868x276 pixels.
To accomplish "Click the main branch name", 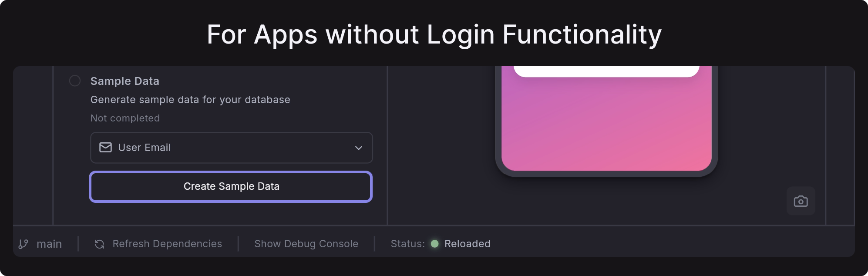I will coord(49,244).
